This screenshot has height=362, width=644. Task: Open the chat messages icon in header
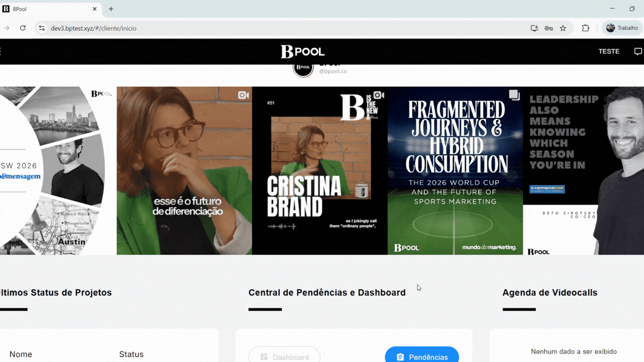pyautogui.click(x=638, y=51)
